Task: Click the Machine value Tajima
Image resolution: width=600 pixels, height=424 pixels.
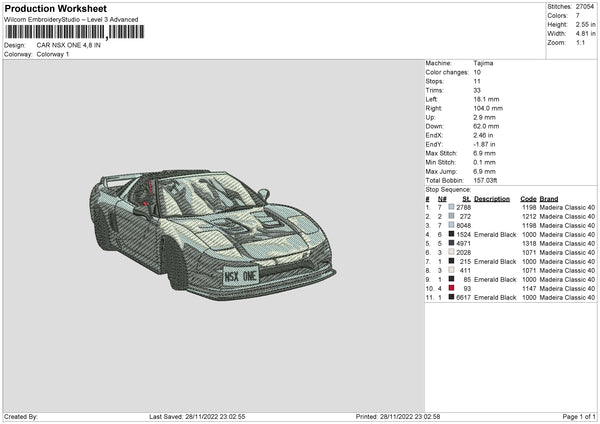Action: (x=483, y=63)
